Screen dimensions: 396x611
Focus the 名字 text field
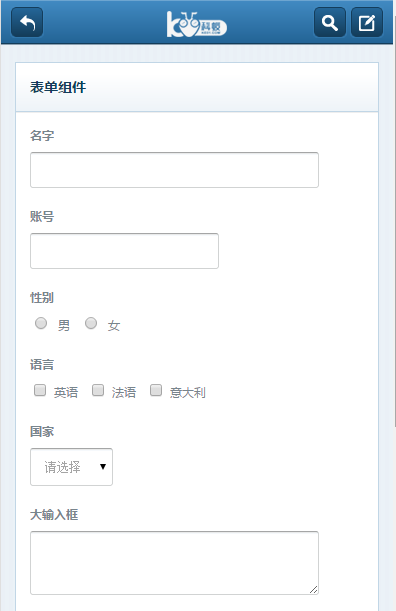click(174, 170)
